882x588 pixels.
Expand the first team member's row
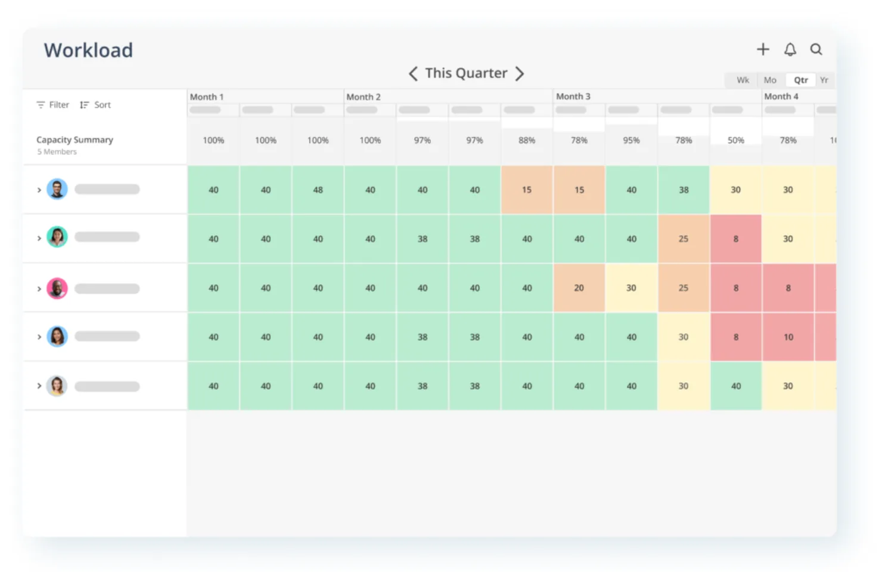39,189
